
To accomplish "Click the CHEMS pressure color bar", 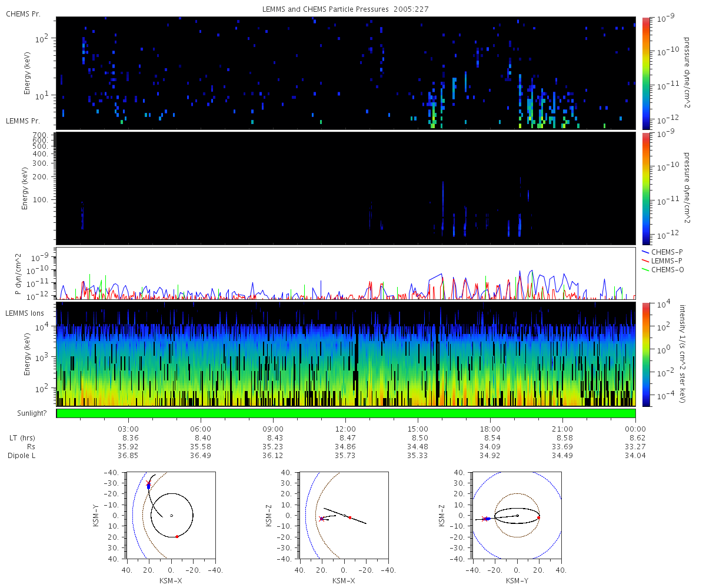I will [646, 73].
